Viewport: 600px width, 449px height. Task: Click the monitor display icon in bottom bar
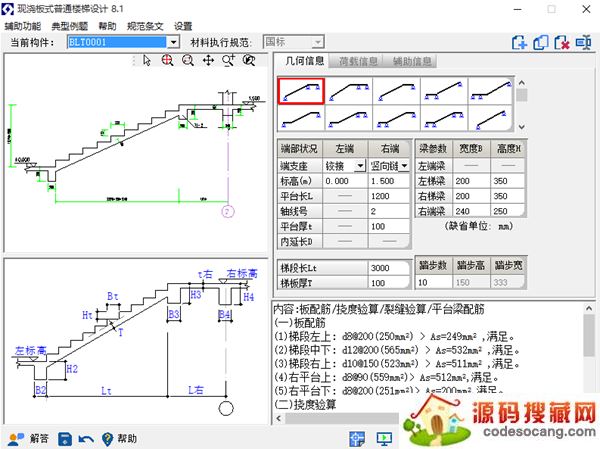pyautogui.click(x=384, y=439)
